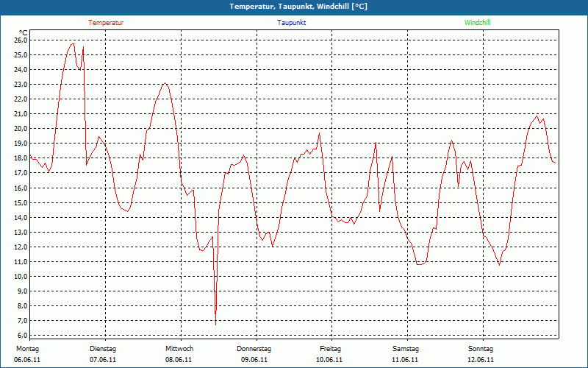Click the Sonntag day label
Viewport: 588px width, 368px height.
tap(481, 349)
